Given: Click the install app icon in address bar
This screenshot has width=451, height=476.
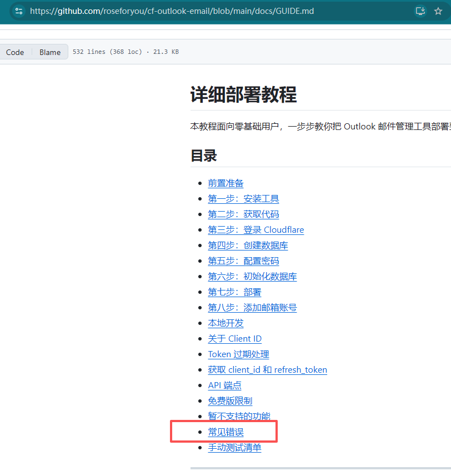Looking at the screenshot, I should [420, 11].
